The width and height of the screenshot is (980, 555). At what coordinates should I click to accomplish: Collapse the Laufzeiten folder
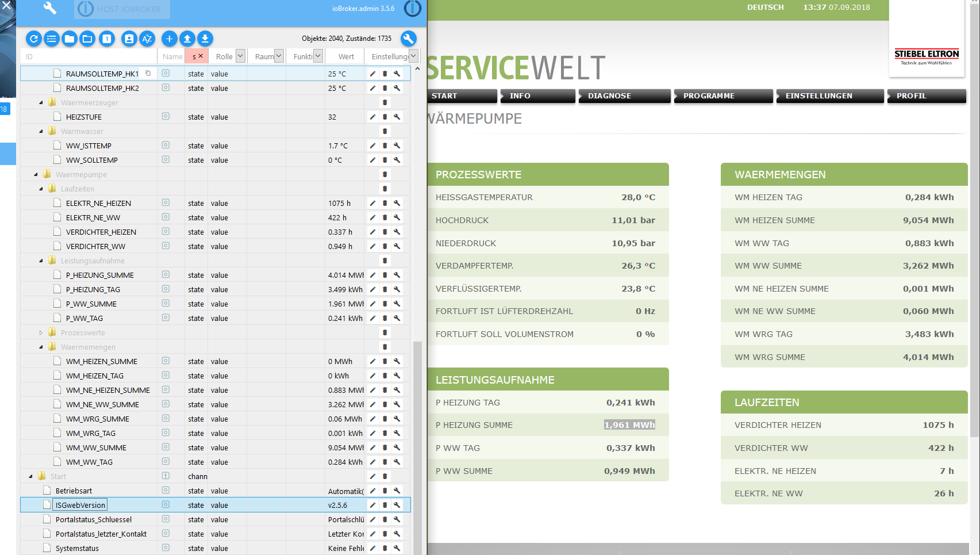coord(41,189)
